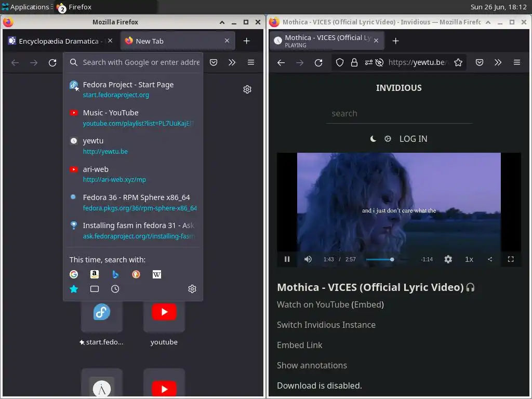Viewport: 532px width, 399px height.
Task: Choose ari-web suggestion
Action: click(133, 174)
